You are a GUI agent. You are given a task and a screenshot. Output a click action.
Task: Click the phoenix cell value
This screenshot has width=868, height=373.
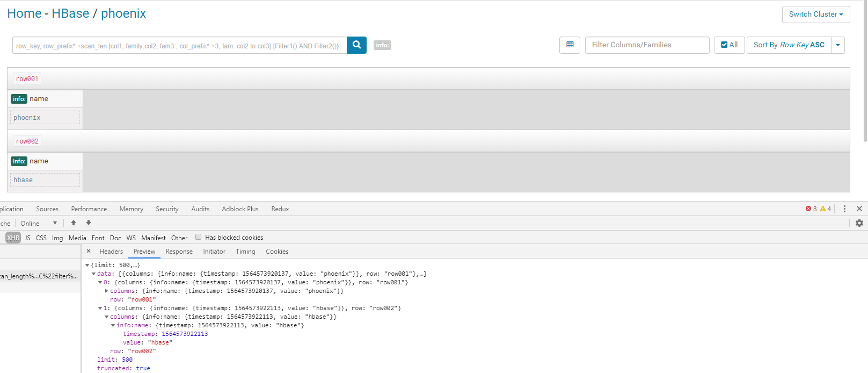click(45, 118)
